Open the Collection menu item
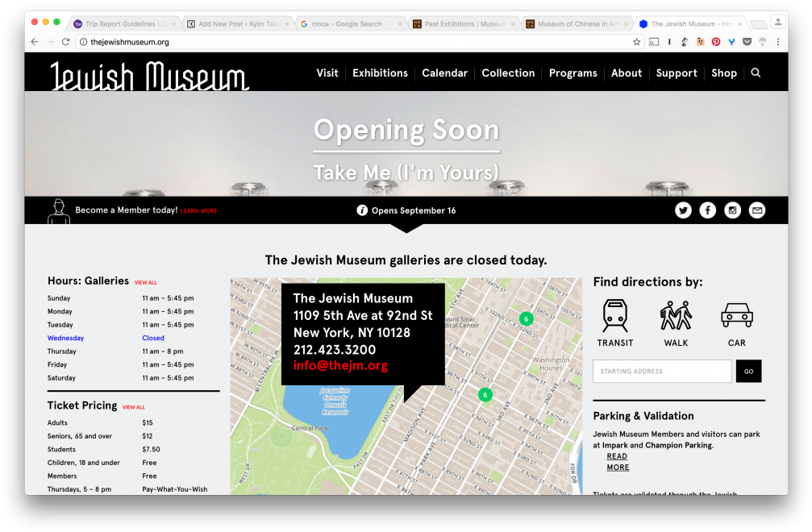This screenshot has width=812, height=532. pos(508,73)
